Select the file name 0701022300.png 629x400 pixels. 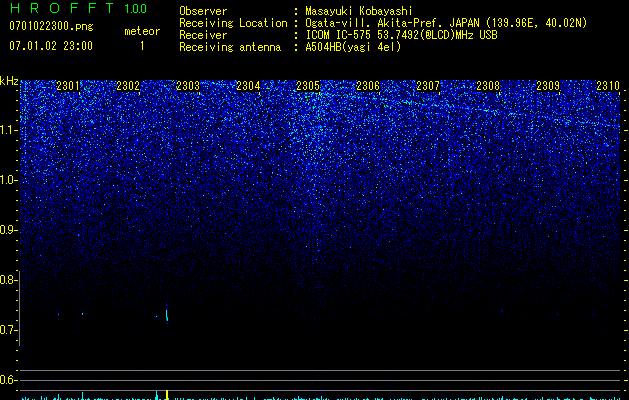(x=51, y=26)
